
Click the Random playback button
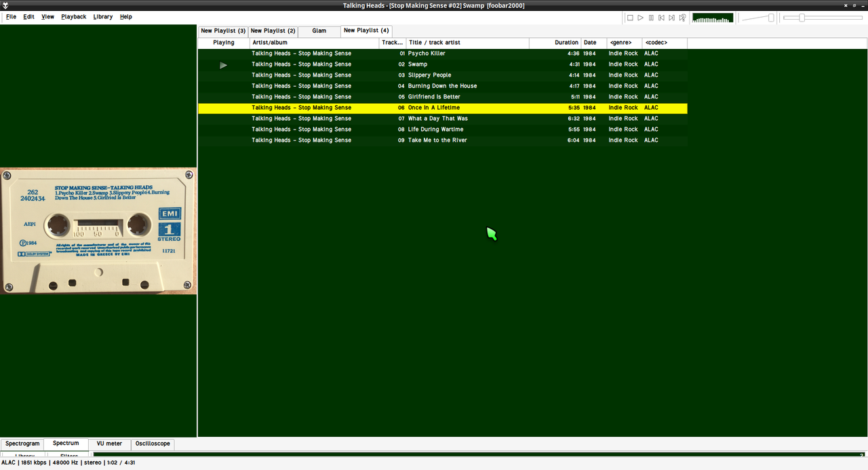point(682,18)
